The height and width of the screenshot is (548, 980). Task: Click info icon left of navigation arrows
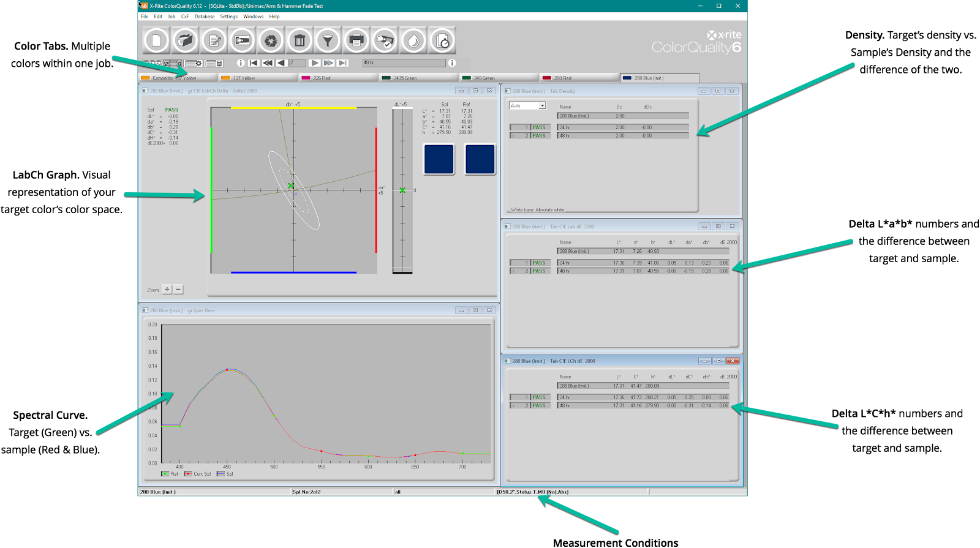[241, 63]
